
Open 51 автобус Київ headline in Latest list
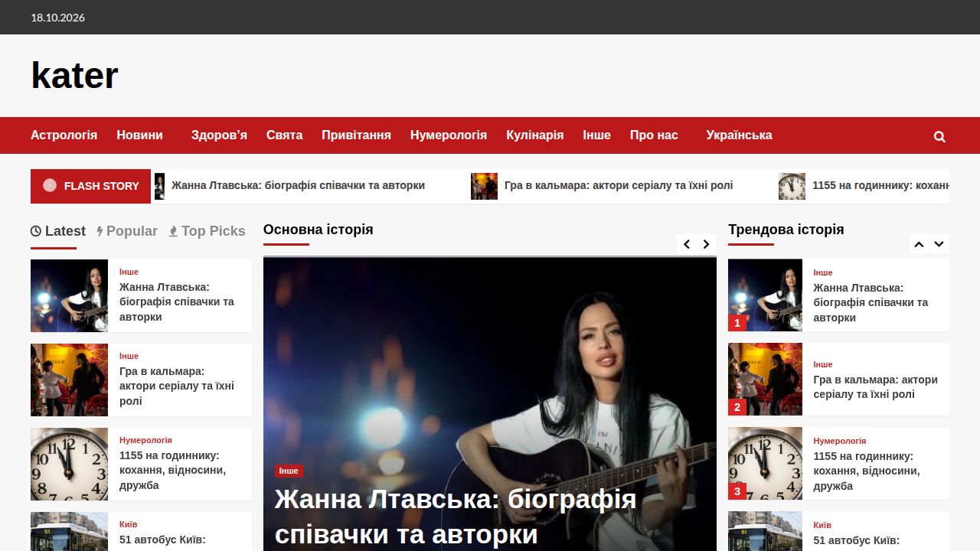click(x=162, y=540)
